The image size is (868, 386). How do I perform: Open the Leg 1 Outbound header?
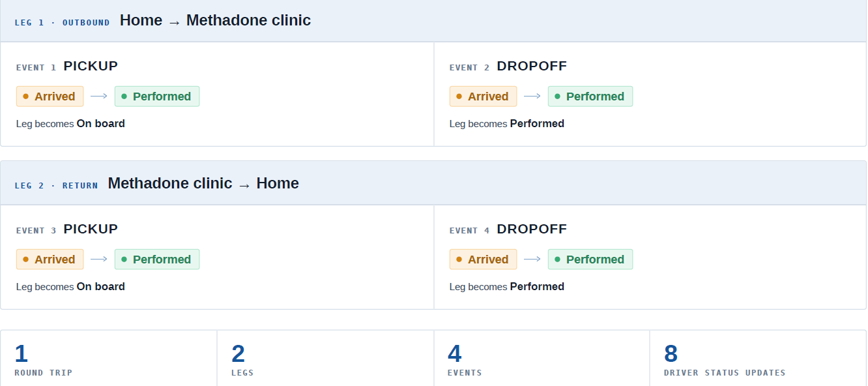click(433, 21)
